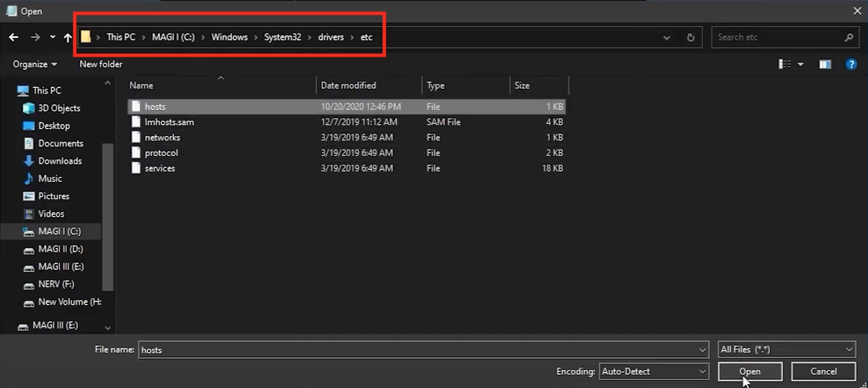Refresh the etc folder contents
868x388 pixels.
coord(691,37)
